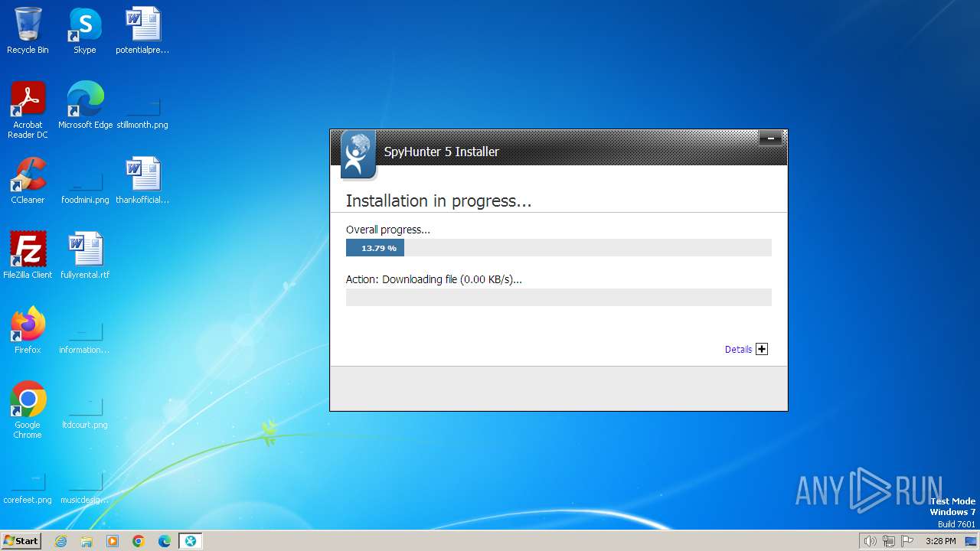980x551 pixels.
Task: Open Action Center flag icon in tray
Action: (907, 541)
